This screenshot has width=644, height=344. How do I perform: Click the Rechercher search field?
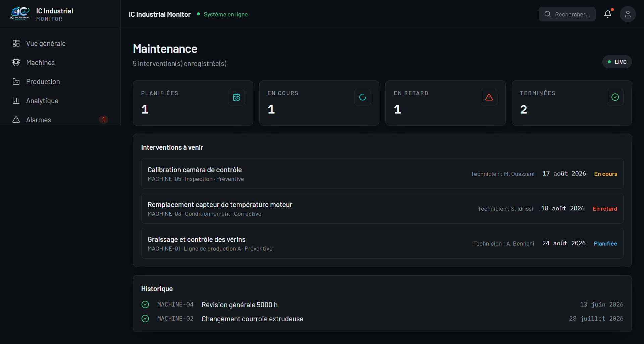567,14
